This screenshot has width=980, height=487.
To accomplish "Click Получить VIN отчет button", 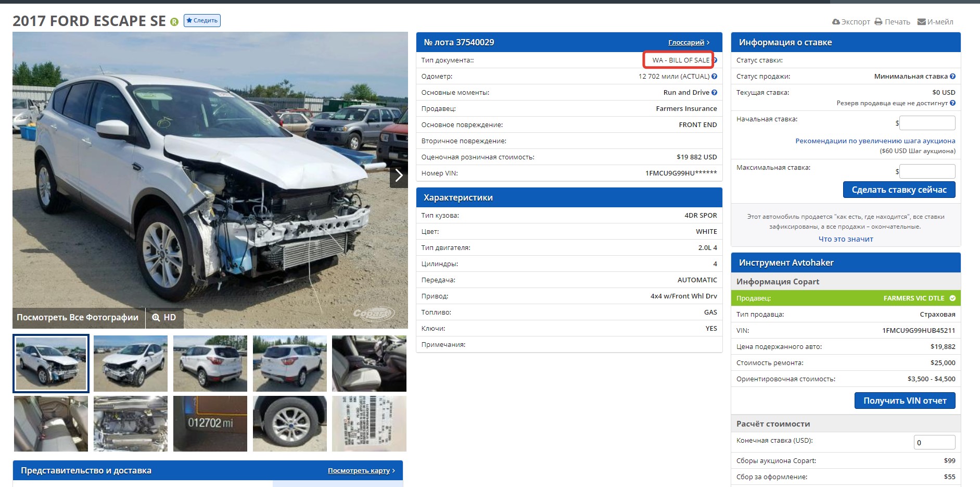I will [905, 401].
